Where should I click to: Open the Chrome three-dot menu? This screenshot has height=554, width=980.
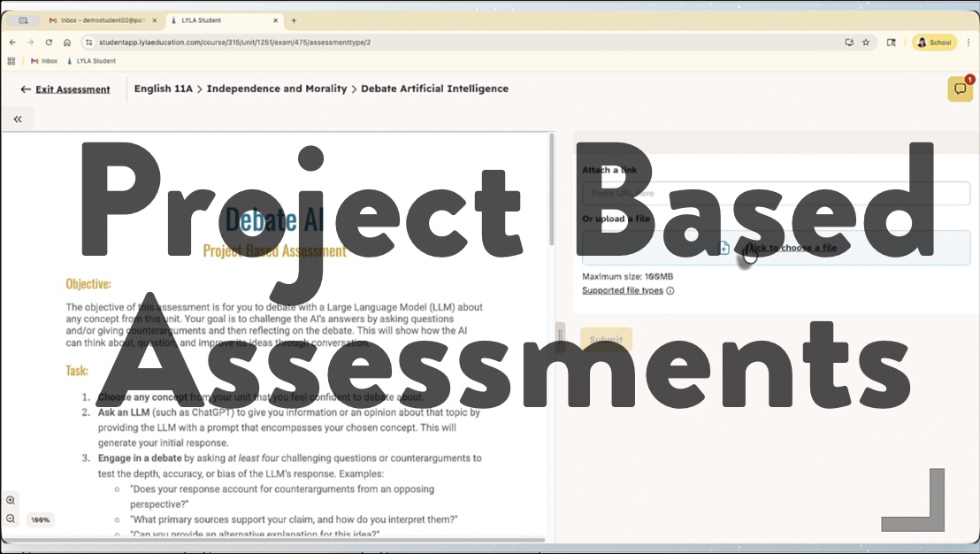969,42
